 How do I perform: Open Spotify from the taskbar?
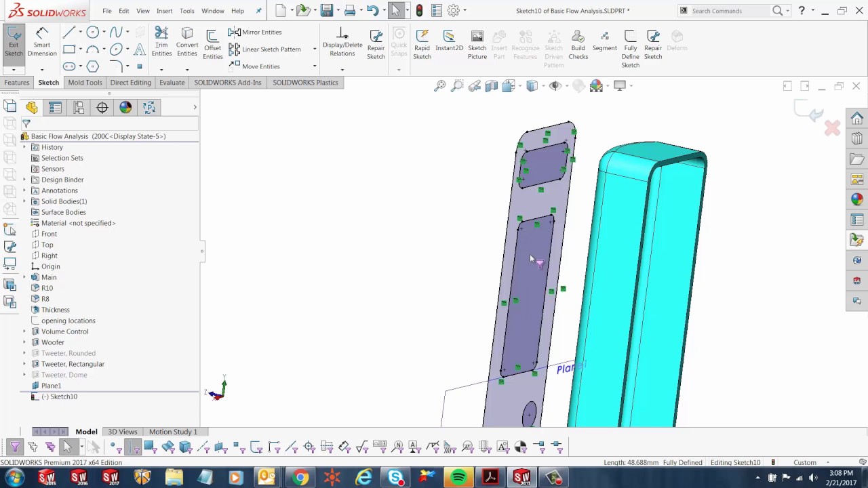[x=458, y=478]
